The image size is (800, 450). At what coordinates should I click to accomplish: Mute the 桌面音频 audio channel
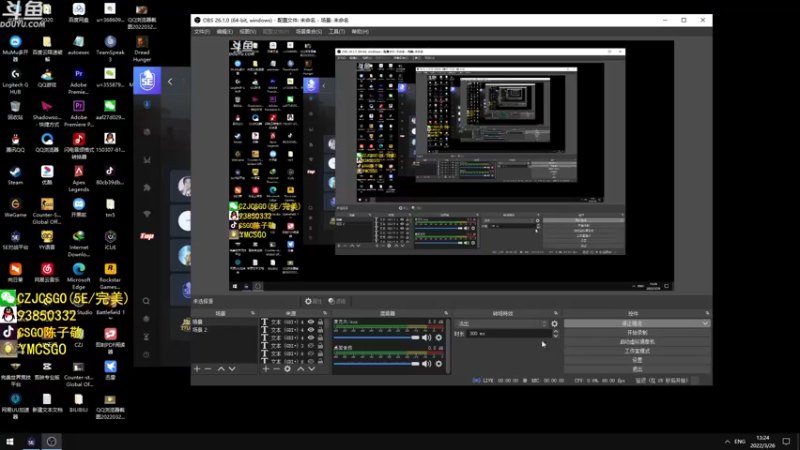tap(427, 364)
